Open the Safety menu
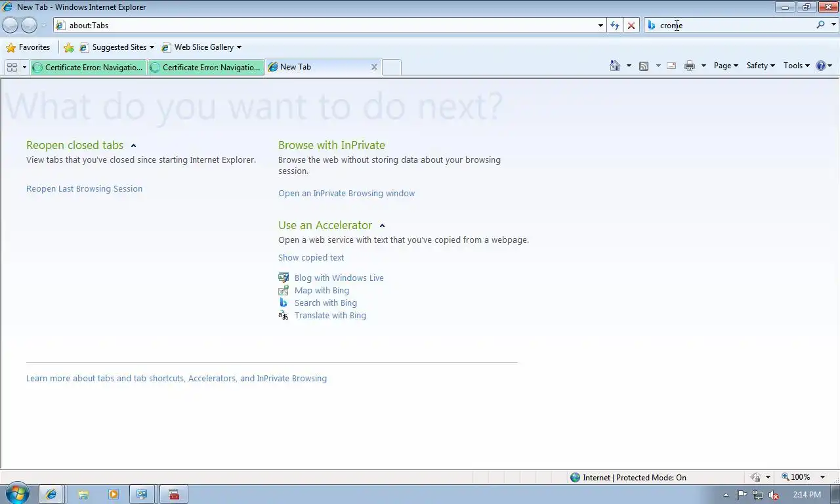840x504 pixels. [x=761, y=66]
